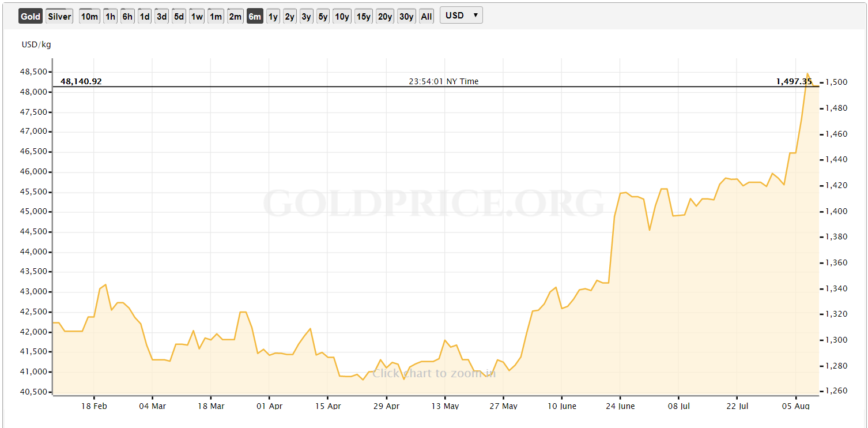868x428 pixels.
Task: Show the 5y price history
Action: pos(323,16)
